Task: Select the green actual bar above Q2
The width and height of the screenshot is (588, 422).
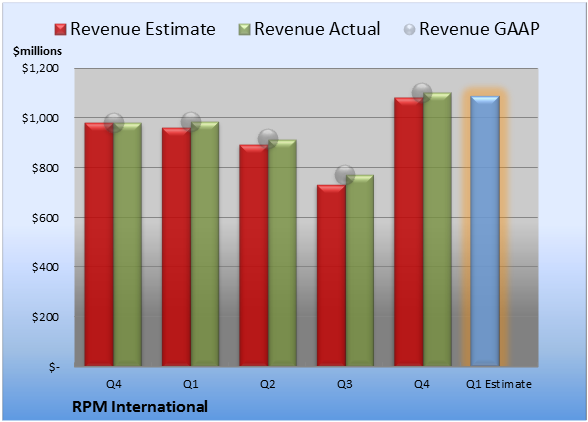Action: [x=282, y=253]
